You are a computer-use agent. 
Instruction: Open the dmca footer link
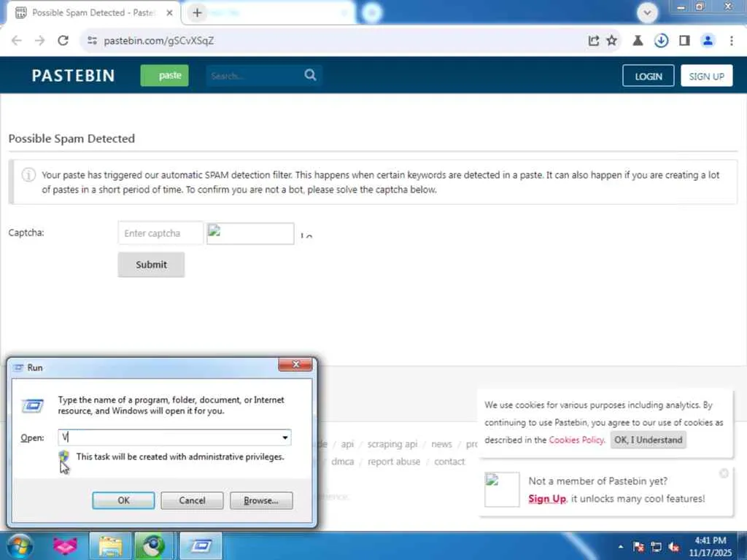(343, 462)
